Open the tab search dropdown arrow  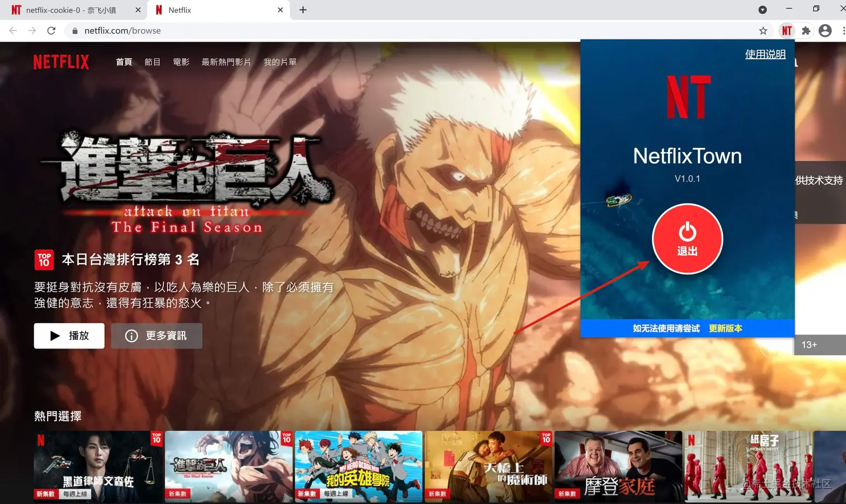762,10
